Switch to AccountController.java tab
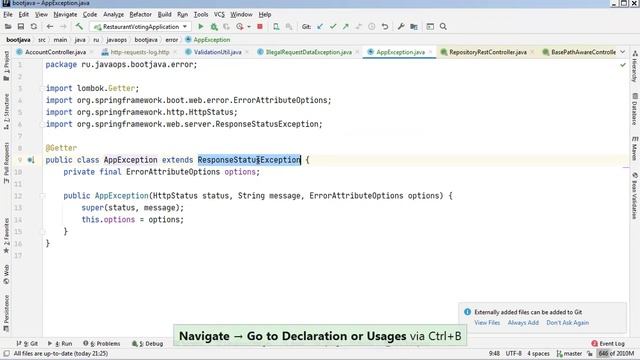This screenshot has width=640, height=360. (x=55, y=52)
